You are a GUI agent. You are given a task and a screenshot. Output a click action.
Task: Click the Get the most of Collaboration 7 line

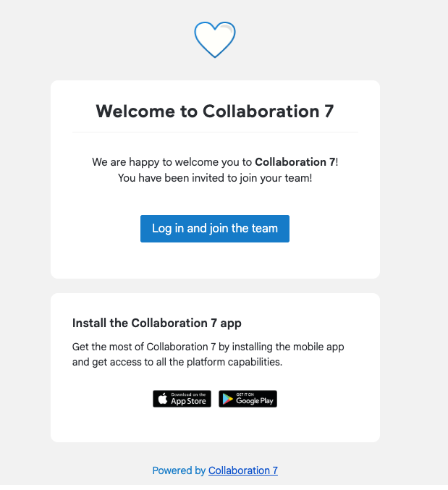pyautogui.click(x=208, y=347)
